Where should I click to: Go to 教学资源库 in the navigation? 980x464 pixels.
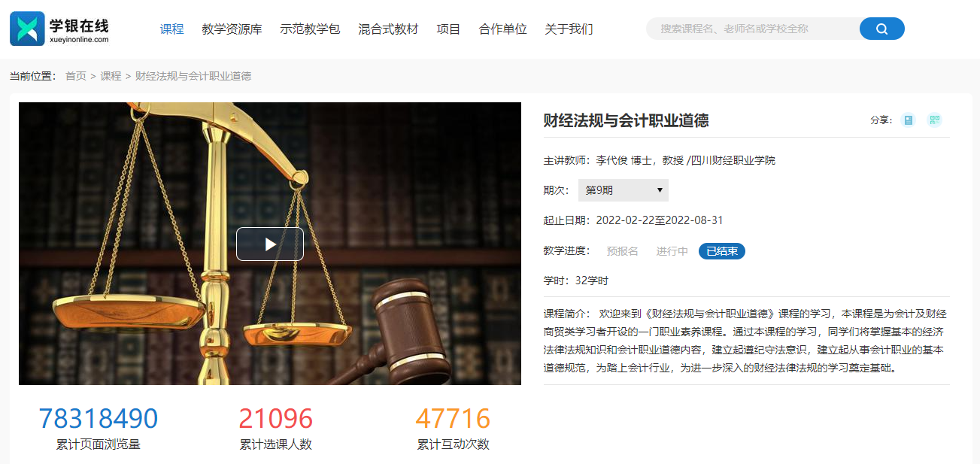232,29
